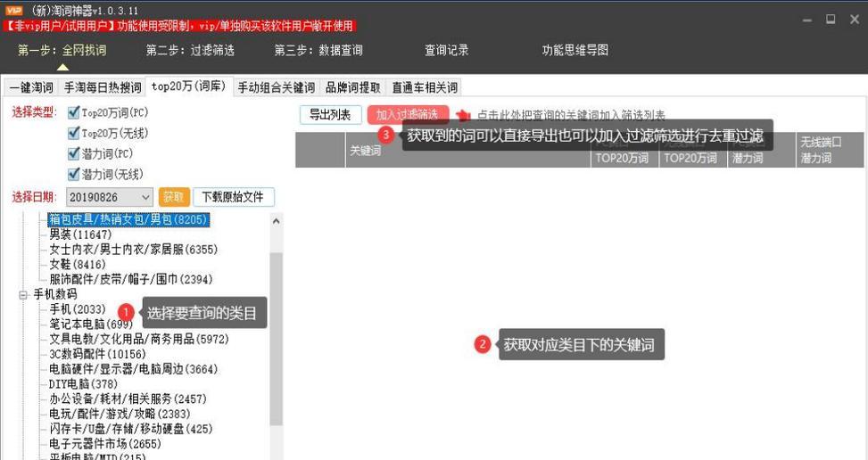Click the orange 获取 button
Image resolution: width=868 pixels, height=460 pixels.
point(174,197)
